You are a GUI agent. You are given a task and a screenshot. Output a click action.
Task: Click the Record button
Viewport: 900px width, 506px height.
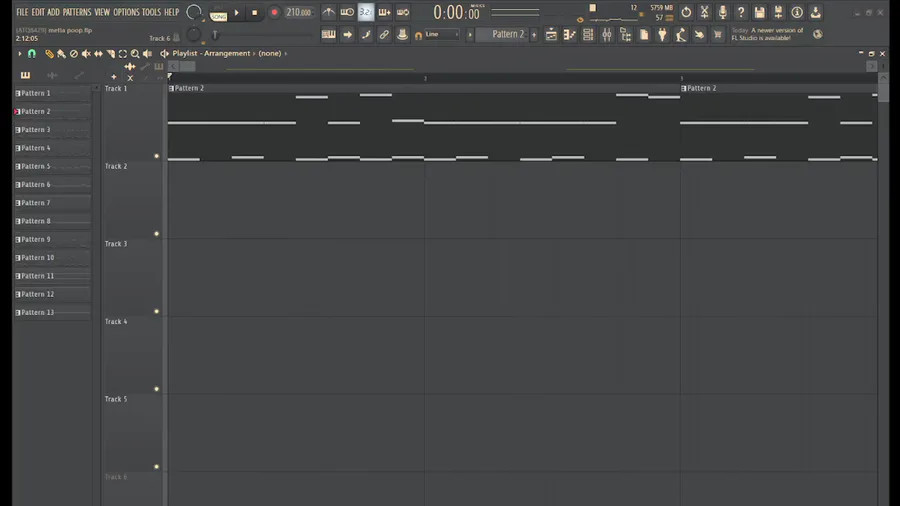click(274, 12)
